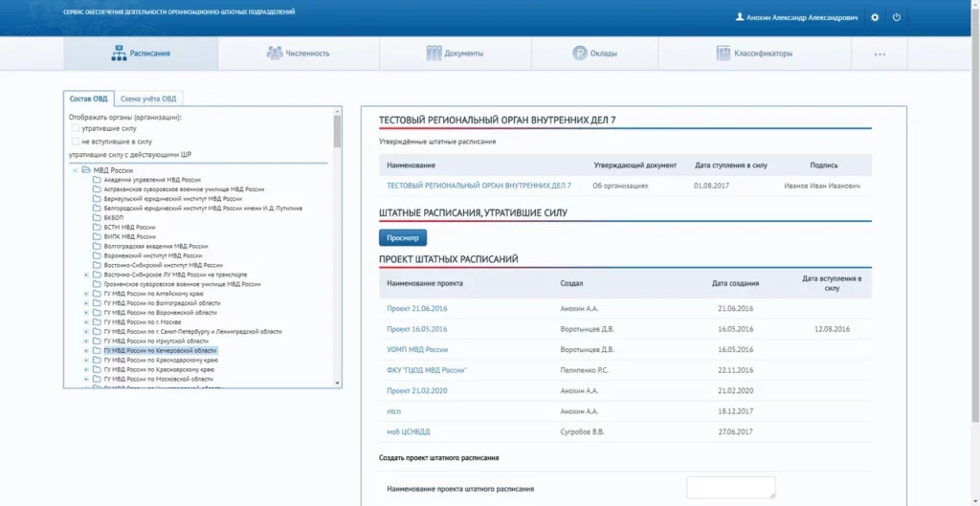
Task: Open the Документы menu label
Action: tap(464, 54)
